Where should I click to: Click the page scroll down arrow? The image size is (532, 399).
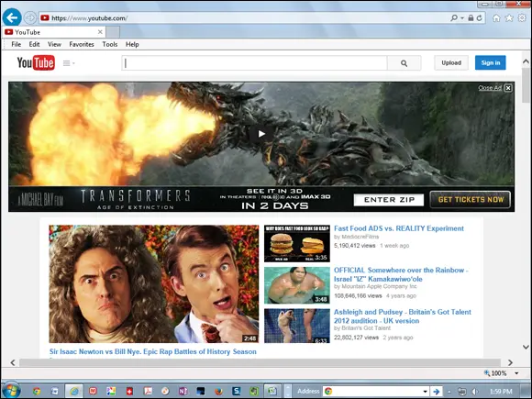pyautogui.click(x=526, y=347)
